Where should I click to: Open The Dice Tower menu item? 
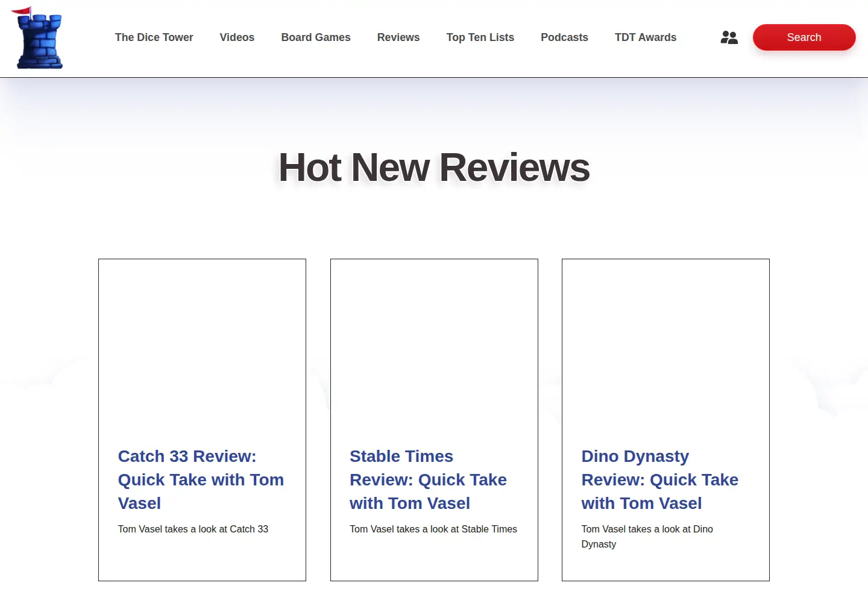154,37
